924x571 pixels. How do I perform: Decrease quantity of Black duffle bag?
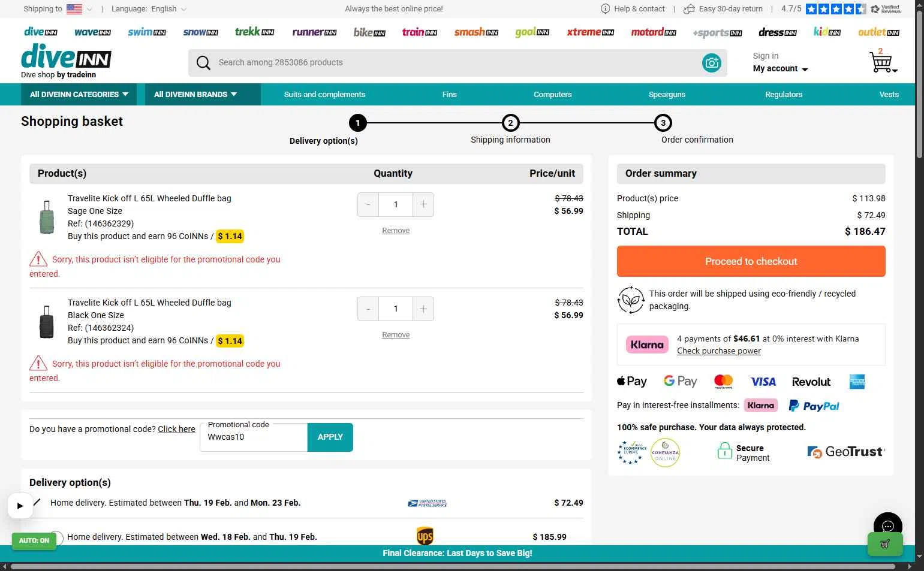click(368, 309)
